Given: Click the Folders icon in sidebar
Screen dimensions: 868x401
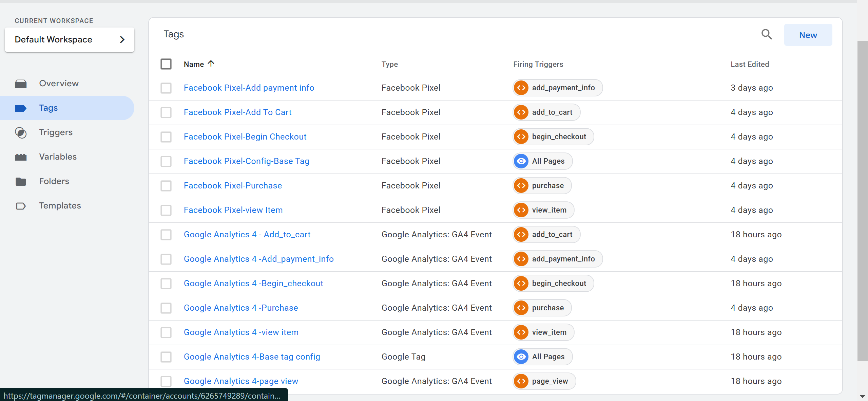Looking at the screenshot, I should coord(21,181).
